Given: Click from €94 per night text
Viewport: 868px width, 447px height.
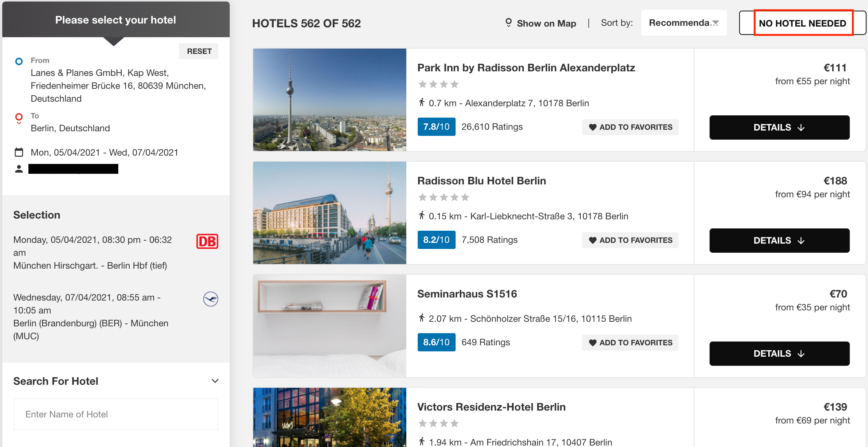Looking at the screenshot, I should [812, 194].
